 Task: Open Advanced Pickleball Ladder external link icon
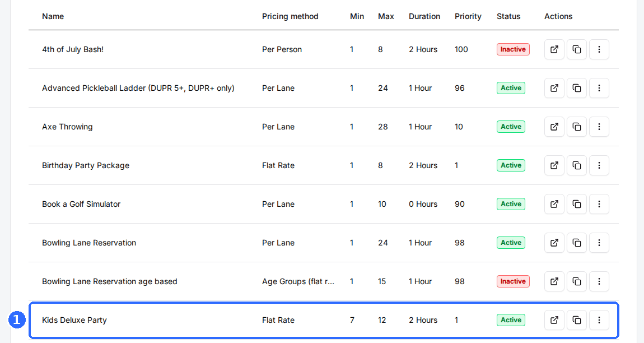(554, 88)
